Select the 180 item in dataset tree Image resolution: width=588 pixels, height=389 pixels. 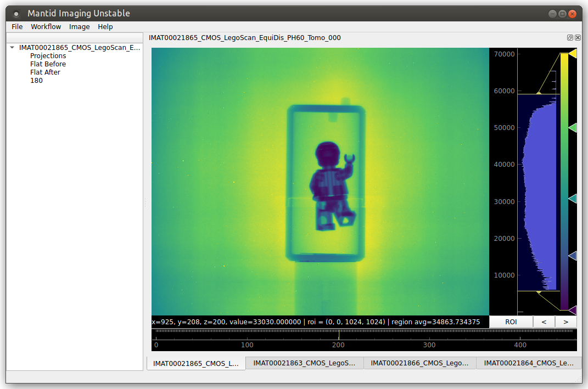coord(36,81)
